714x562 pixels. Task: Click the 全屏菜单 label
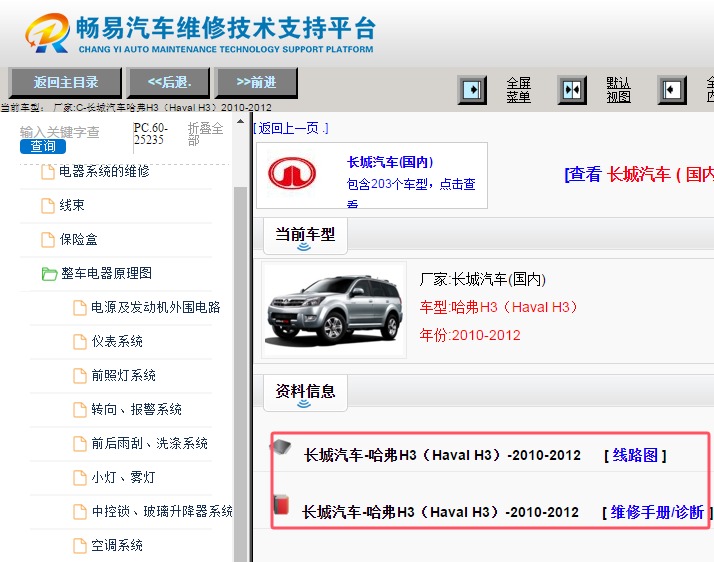519,90
